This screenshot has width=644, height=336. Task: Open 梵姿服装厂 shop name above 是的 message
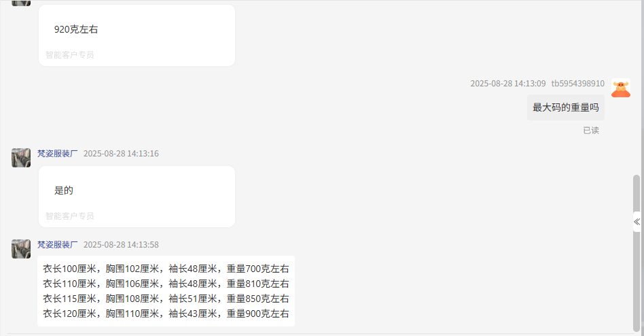tap(58, 154)
